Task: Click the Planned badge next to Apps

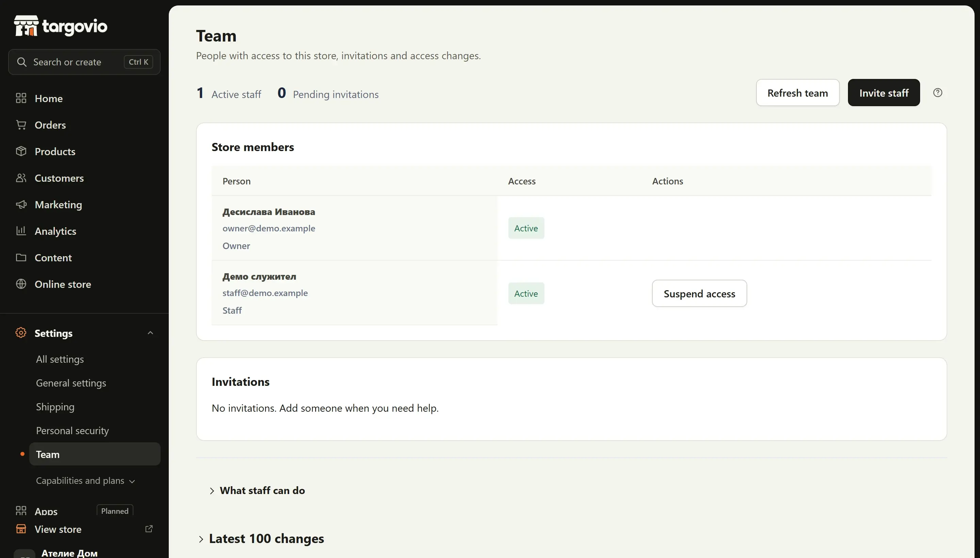Action: click(115, 510)
